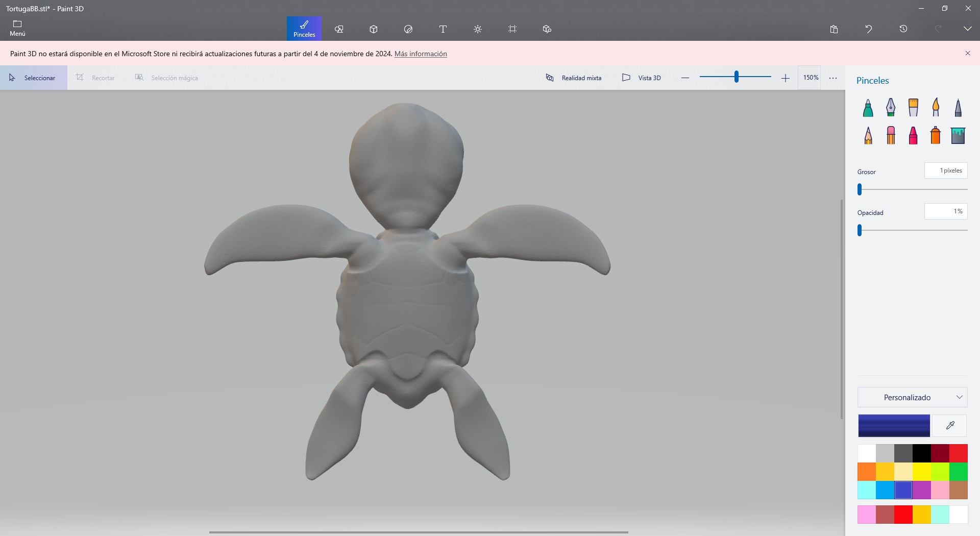
Task: Click the Opacidad percentage field
Action: [x=946, y=211]
